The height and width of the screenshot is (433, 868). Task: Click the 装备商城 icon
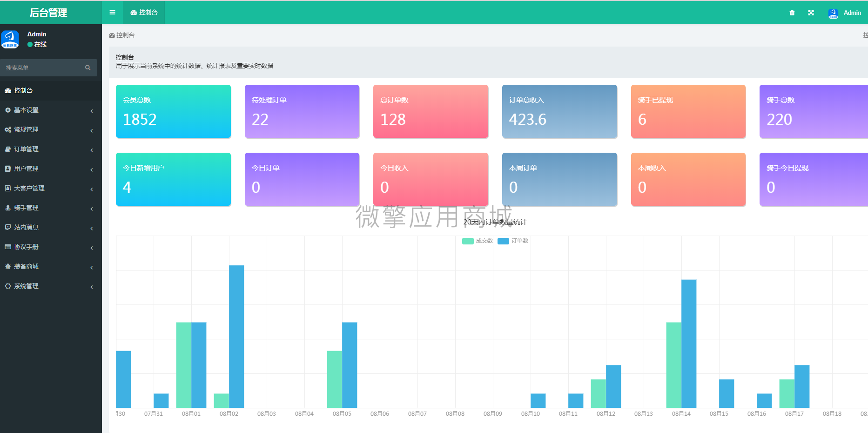click(x=8, y=266)
